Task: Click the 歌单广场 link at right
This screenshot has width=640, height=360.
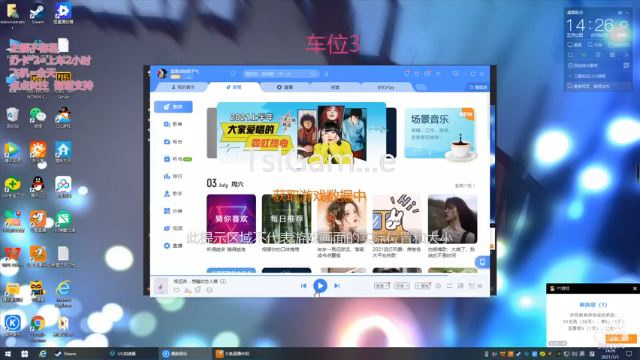Action: pyautogui.click(x=465, y=186)
